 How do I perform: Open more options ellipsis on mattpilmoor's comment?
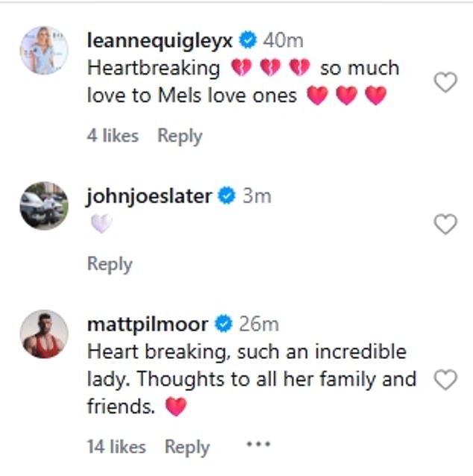pos(257,445)
